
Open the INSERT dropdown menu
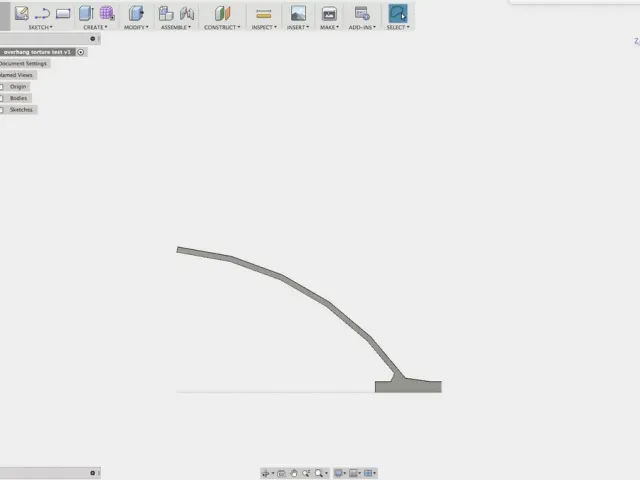pyautogui.click(x=298, y=27)
